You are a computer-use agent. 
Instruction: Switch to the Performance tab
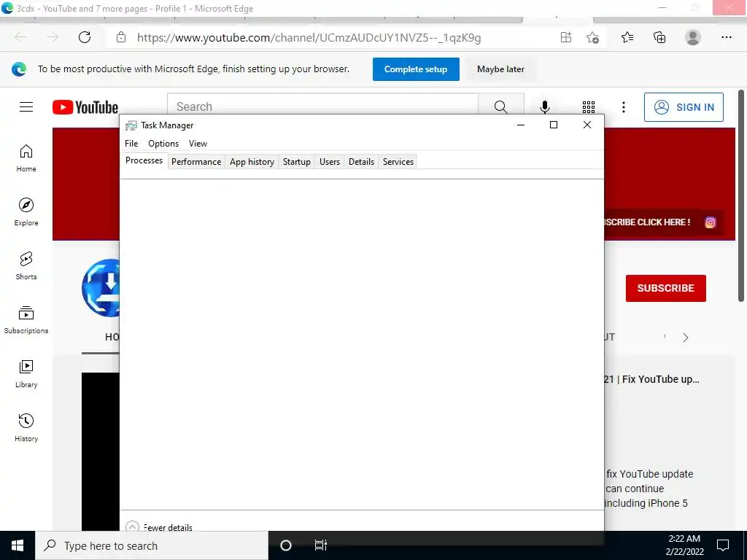pos(196,161)
